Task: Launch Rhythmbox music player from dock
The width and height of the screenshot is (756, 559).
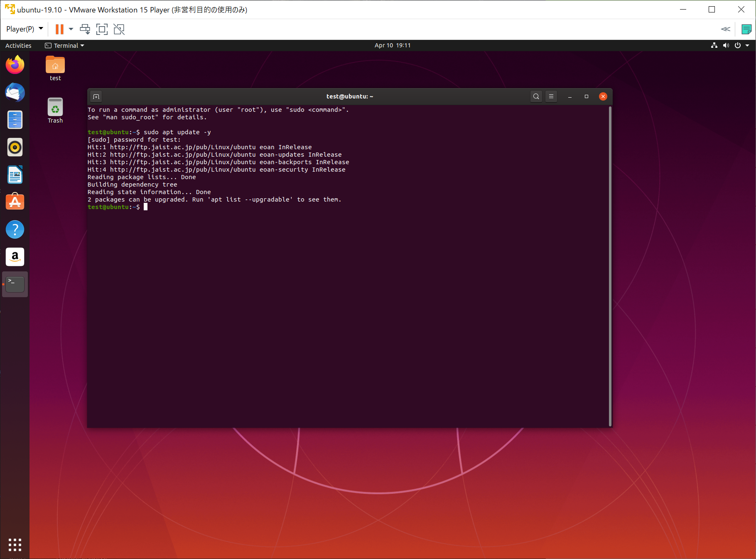Action: pos(15,147)
